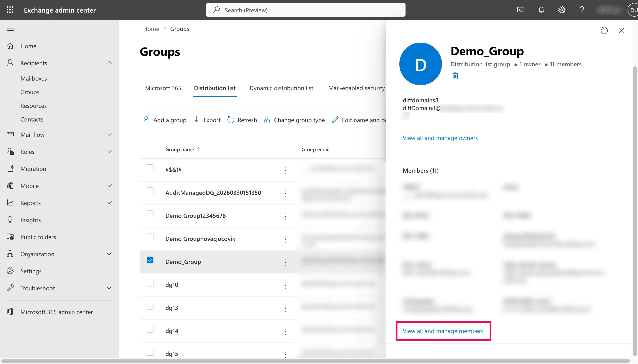Open more actions for Demo_Group row
The width and height of the screenshot is (638, 364).
(285, 262)
